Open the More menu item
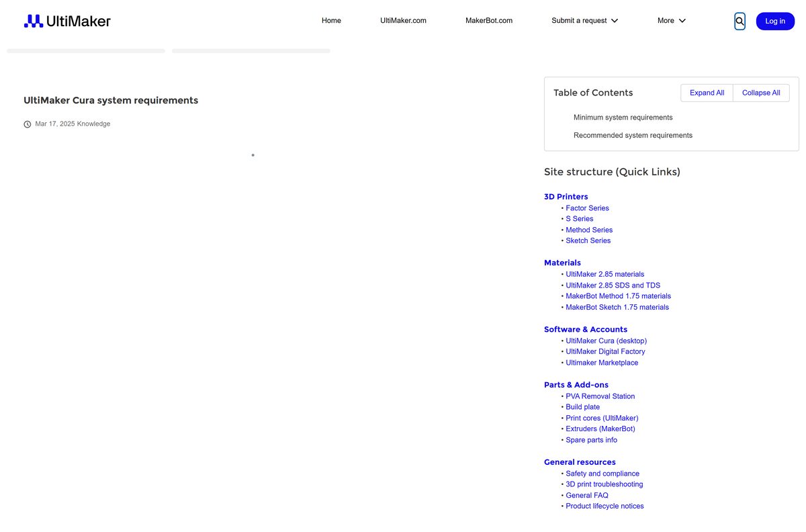Screen dimensions: 806x532 coord(666,21)
